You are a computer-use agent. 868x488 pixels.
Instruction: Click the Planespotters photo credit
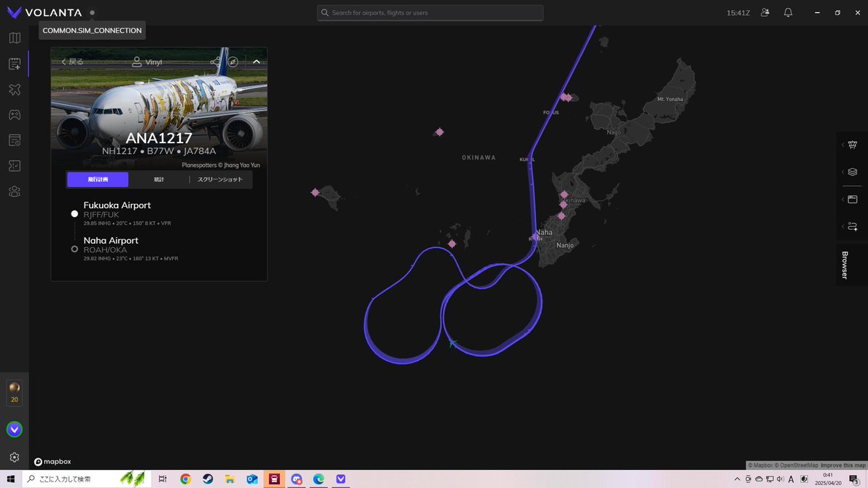[x=221, y=165]
